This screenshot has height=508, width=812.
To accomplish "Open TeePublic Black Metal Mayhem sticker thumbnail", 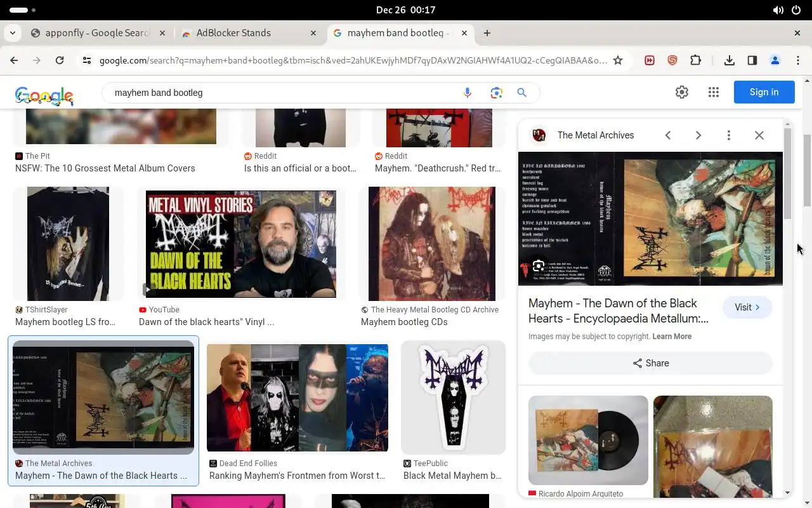I will (453, 398).
